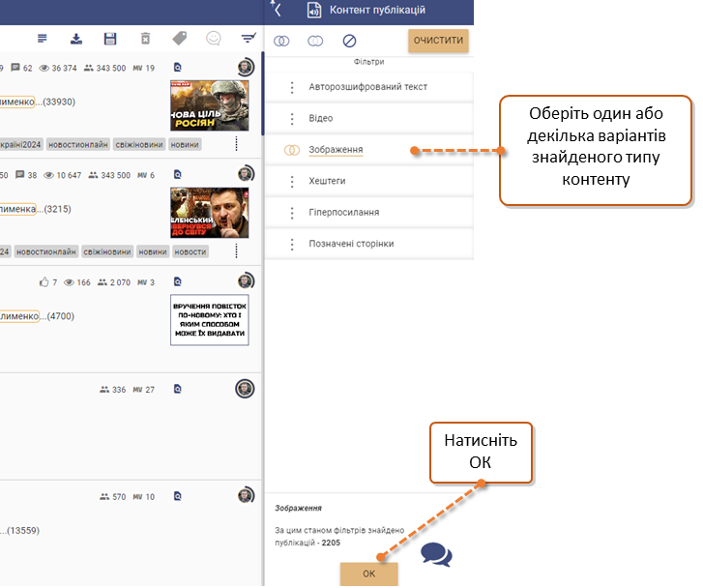This screenshot has height=588, width=703.
Task: Click views eye icon showing 36 374
Action: [44, 68]
